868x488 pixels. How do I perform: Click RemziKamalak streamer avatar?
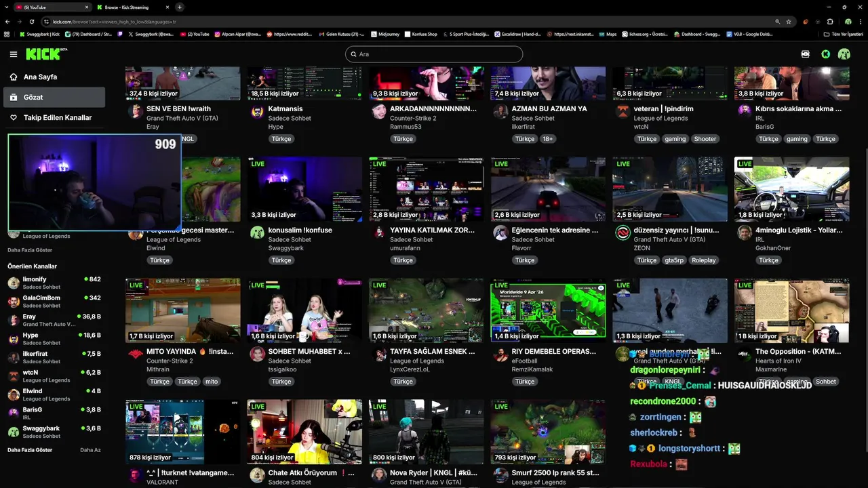[x=500, y=354]
